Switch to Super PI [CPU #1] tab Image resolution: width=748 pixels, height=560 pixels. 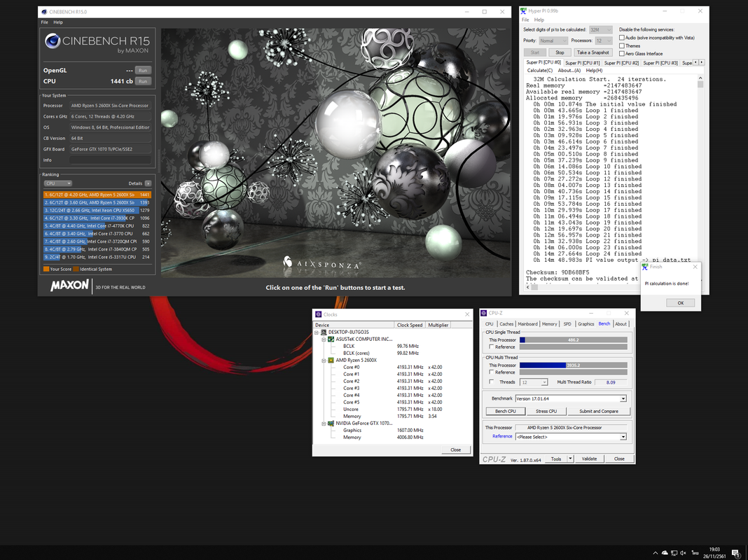tap(583, 63)
